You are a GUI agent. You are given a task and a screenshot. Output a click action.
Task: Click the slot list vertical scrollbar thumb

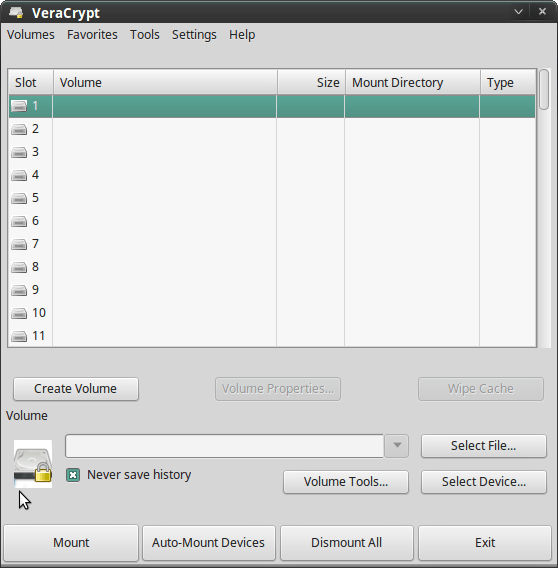tap(544, 89)
